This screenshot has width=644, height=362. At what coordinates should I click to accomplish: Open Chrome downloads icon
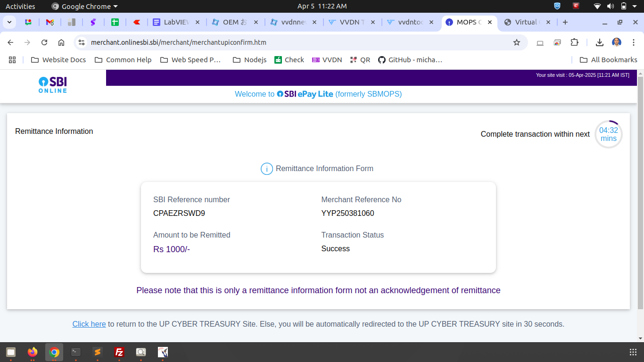[599, 42]
